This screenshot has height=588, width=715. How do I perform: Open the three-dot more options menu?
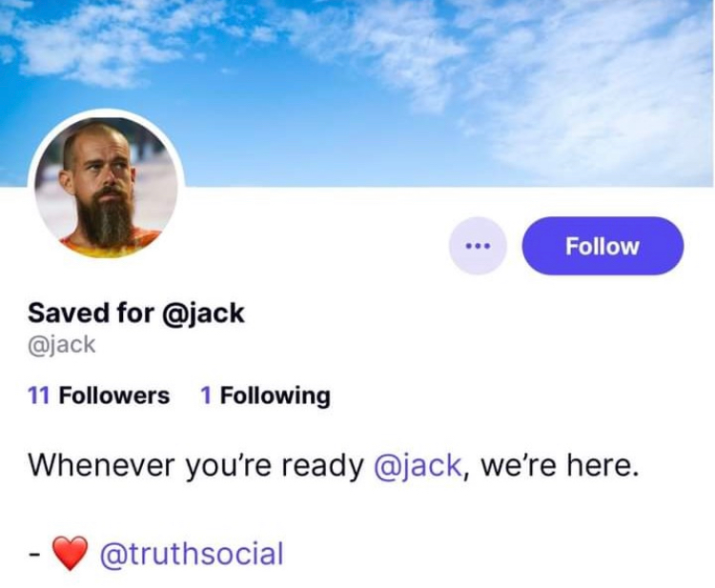click(478, 246)
